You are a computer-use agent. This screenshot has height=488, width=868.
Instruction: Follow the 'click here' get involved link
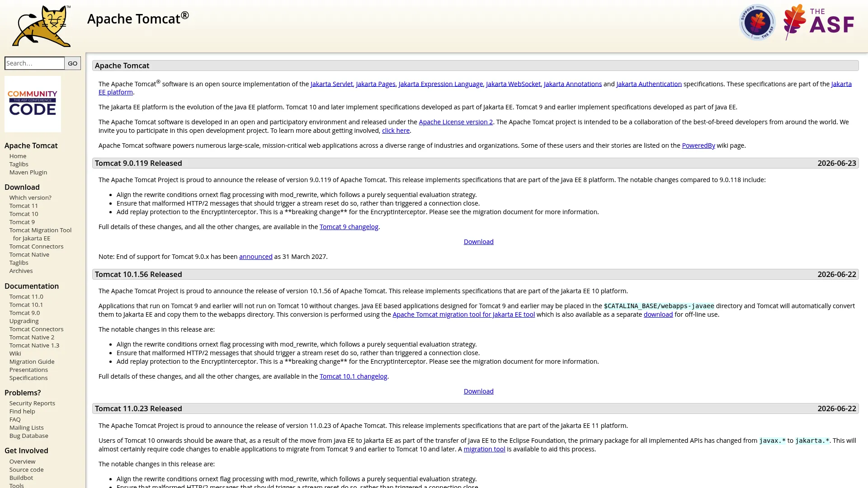tap(396, 131)
